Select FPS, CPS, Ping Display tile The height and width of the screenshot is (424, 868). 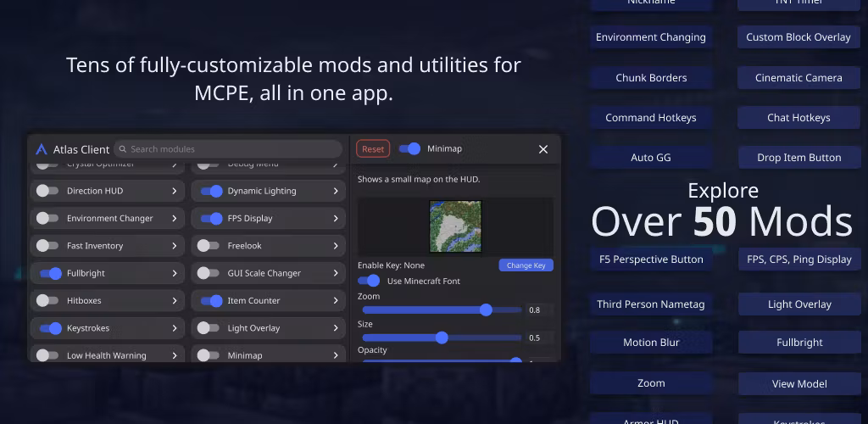(799, 259)
